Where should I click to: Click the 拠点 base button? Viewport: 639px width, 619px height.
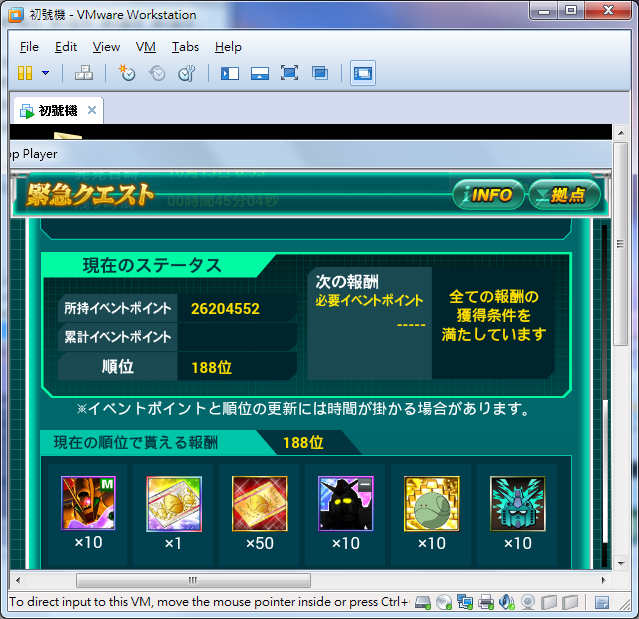click(x=564, y=195)
